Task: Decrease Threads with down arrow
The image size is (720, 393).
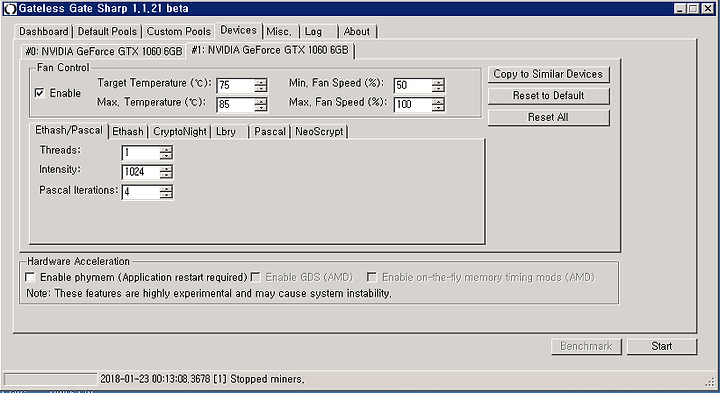Action: coord(166,157)
